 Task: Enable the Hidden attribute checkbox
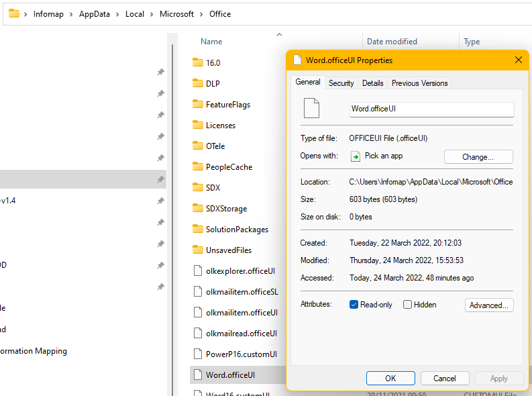[x=407, y=304]
